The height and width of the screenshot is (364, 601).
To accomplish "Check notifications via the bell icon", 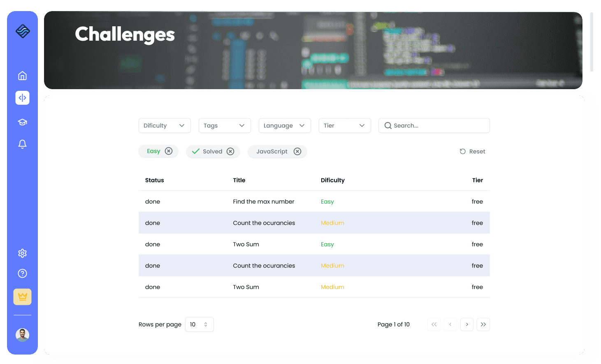I will click(22, 144).
